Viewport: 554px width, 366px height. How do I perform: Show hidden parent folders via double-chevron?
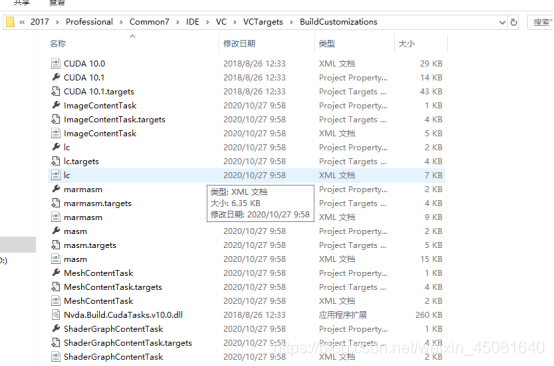pyautogui.click(x=22, y=22)
